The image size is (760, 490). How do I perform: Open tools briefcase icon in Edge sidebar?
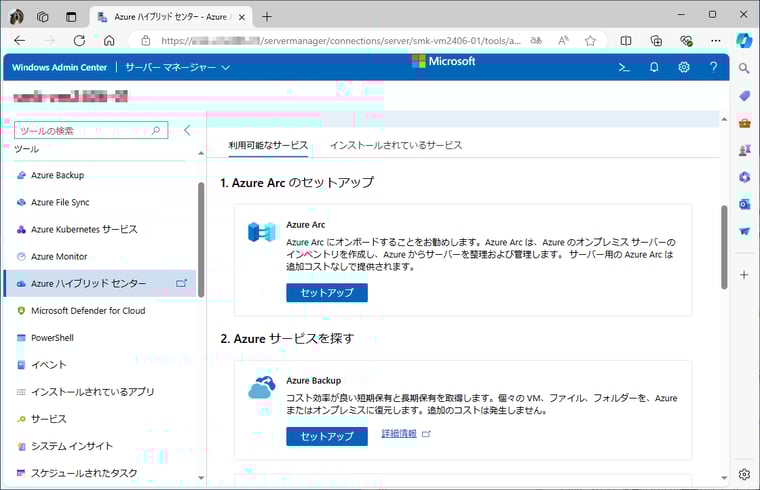click(744, 123)
